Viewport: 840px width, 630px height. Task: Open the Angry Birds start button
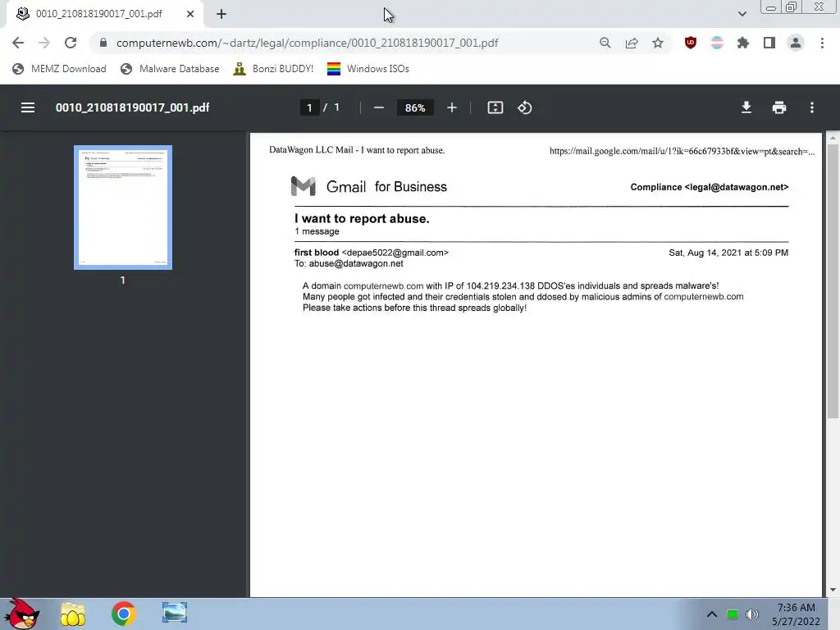[x=21, y=614]
